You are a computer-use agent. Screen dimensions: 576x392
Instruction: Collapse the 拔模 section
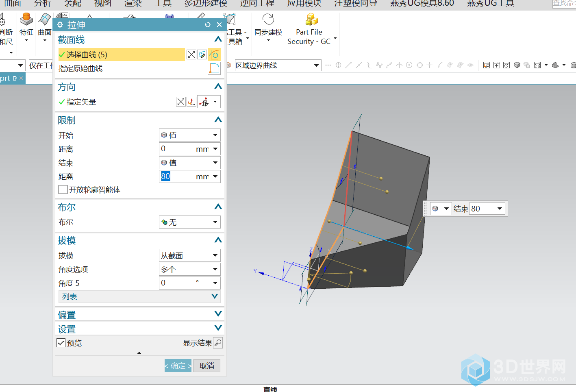[218, 240]
